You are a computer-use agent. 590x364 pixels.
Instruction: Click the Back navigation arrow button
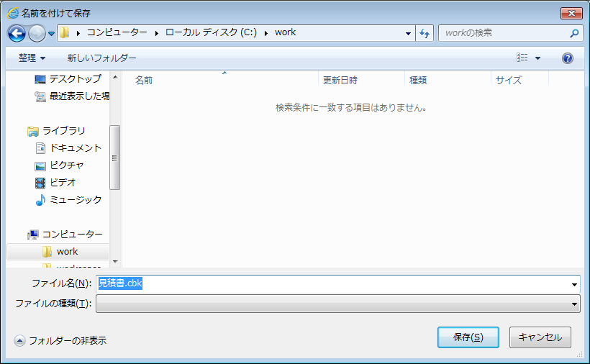(x=17, y=34)
